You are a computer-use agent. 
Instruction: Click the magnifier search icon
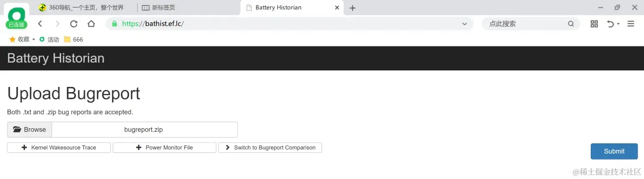click(x=571, y=24)
